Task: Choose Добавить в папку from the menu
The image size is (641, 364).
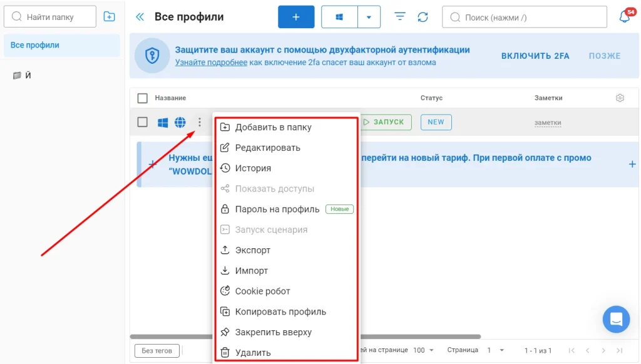Action: tap(286, 127)
